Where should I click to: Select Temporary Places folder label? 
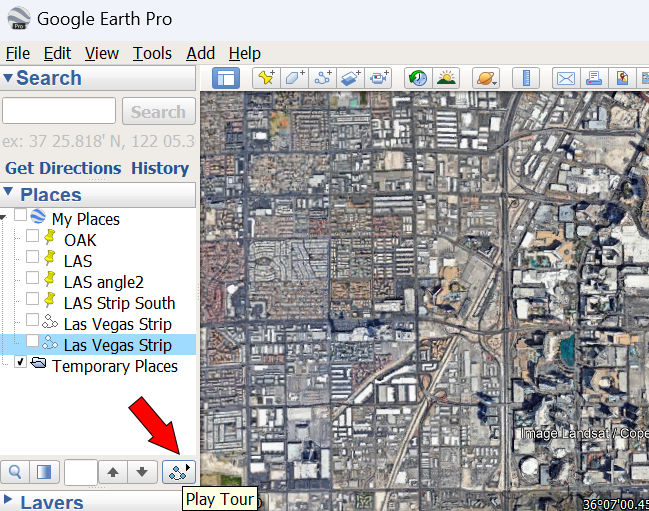point(115,366)
